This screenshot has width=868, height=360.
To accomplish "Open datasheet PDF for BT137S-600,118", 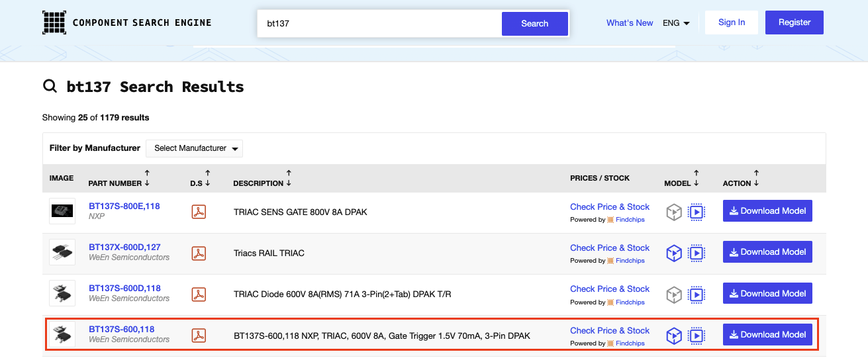I will (x=199, y=336).
